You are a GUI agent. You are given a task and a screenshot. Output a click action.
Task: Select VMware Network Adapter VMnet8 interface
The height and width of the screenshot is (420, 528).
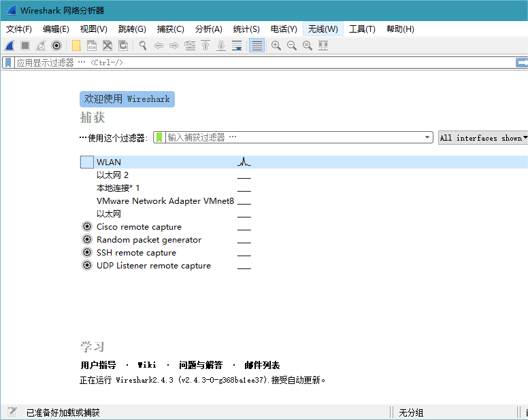click(165, 201)
